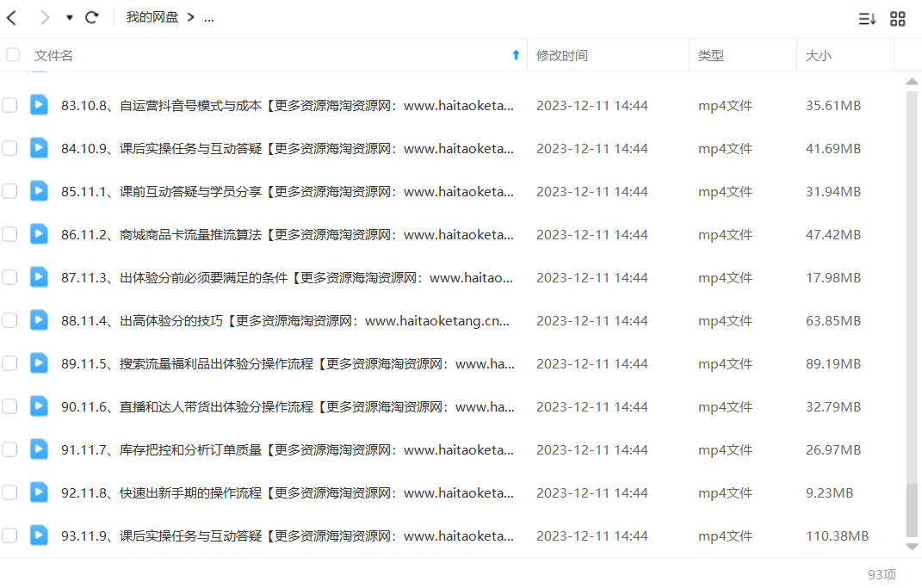Check the box for file 84.10.9
This screenshot has height=588, width=922.
point(9,148)
